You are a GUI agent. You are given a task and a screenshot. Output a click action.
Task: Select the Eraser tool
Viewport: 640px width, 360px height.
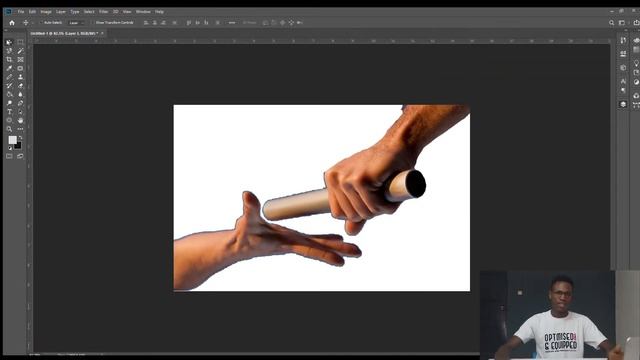pyautogui.click(x=20, y=86)
